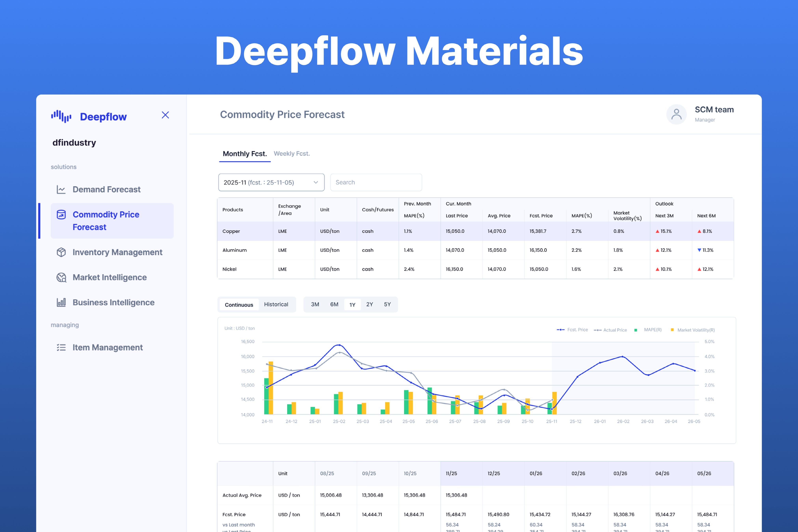798x532 pixels.
Task: Open Item Management via its list icon
Action: pyautogui.click(x=61, y=347)
